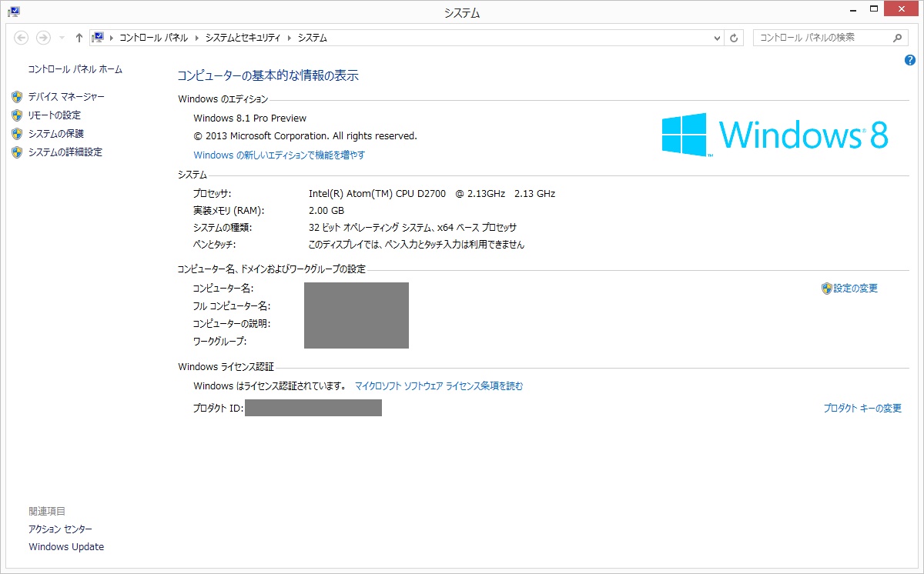924x574 pixels.
Task: Click the shield icon beside 設定の変更
Action: (827, 289)
